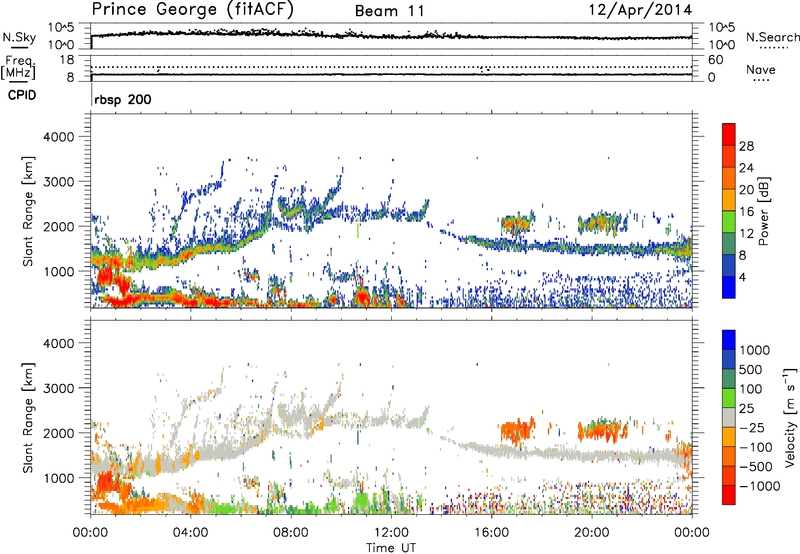Viewport: 800px width, 554px height.
Task: Click the bottom red swatch of the Velocity colorbar
Action: [729, 495]
